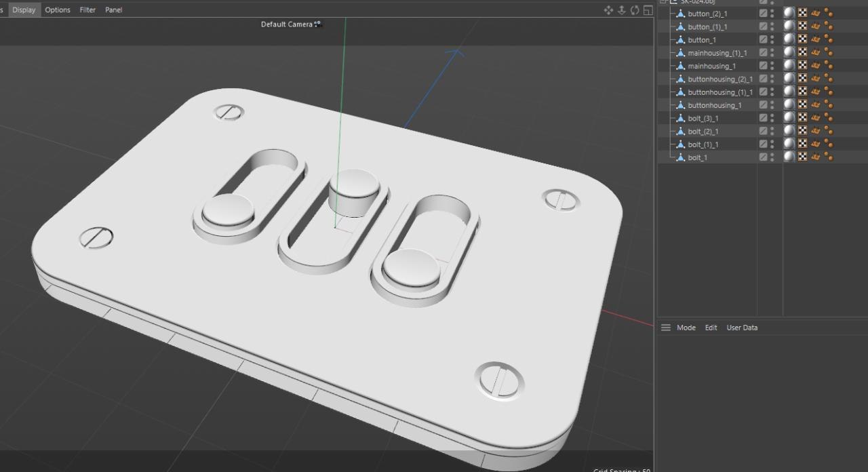Select the Phong tag on button_(1)_1
Viewport: 868px width, 472px height.
click(789, 26)
